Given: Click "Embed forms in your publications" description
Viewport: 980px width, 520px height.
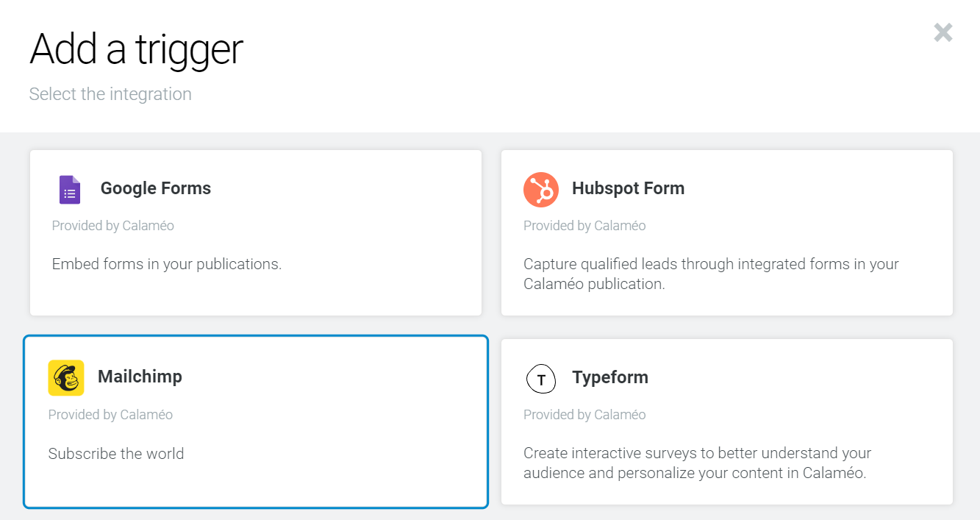Looking at the screenshot, I should click(167, 264).
